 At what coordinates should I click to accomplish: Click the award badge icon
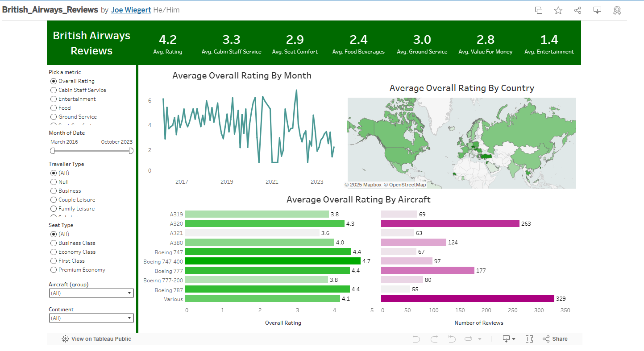click(x=617, y=10)
